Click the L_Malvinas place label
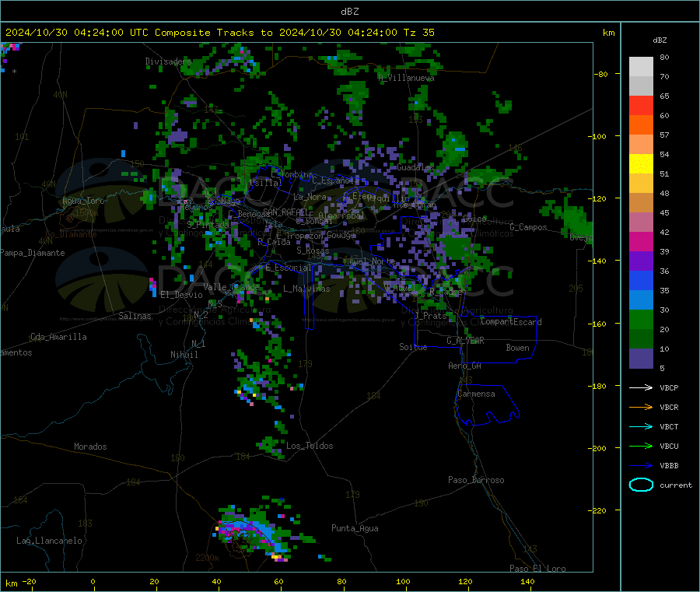Screen dimensions: 700x592 click(306, 289)
